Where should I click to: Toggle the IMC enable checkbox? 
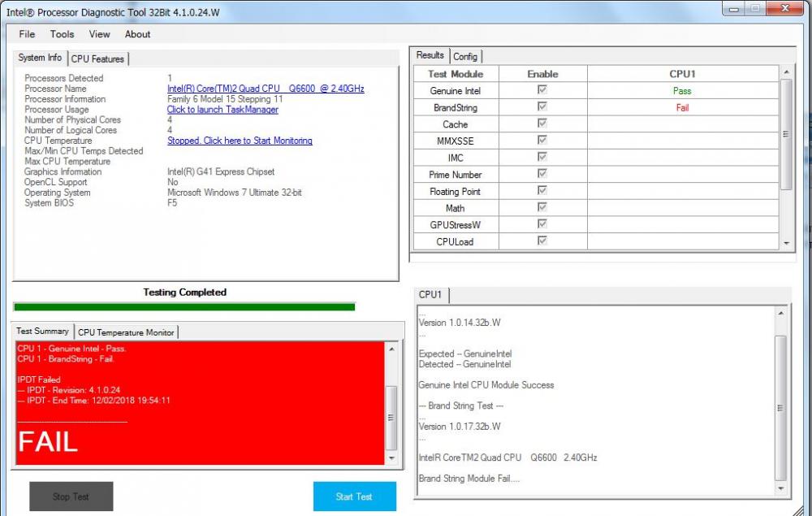point(542,157)
